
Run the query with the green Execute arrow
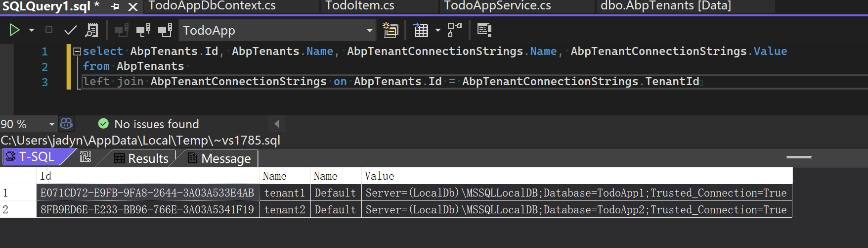click(14, 30)
